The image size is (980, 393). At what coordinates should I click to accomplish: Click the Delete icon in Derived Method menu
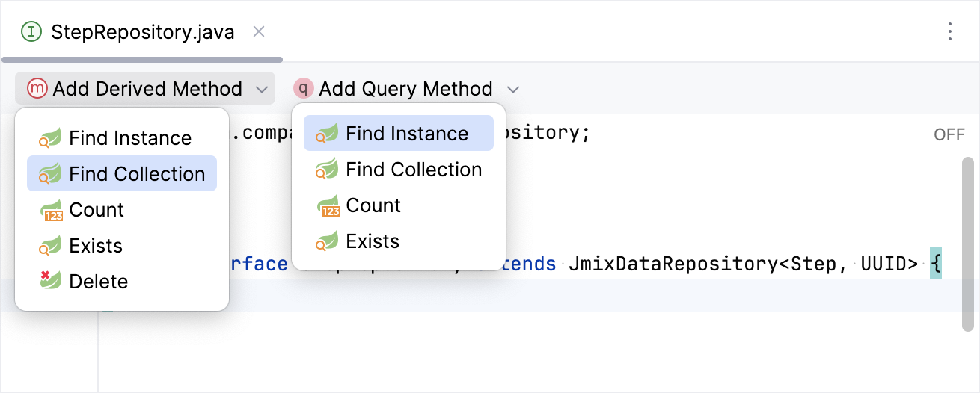50,282
